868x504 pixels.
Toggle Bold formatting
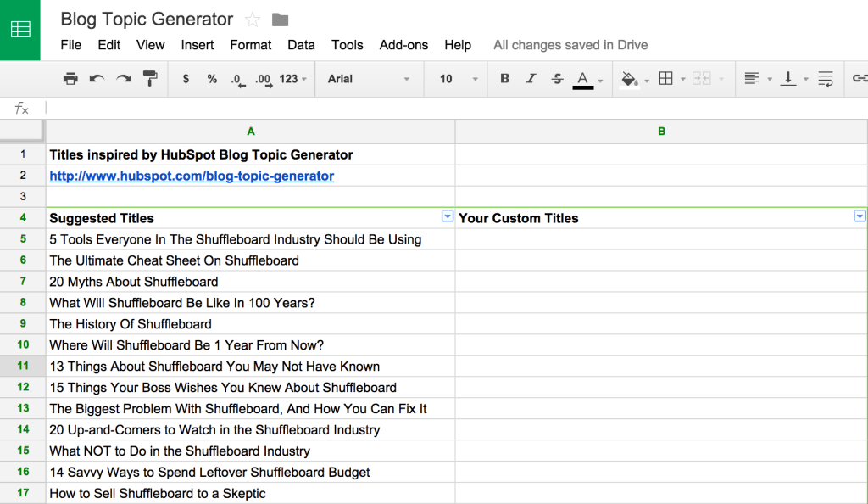tap(504, 79)
